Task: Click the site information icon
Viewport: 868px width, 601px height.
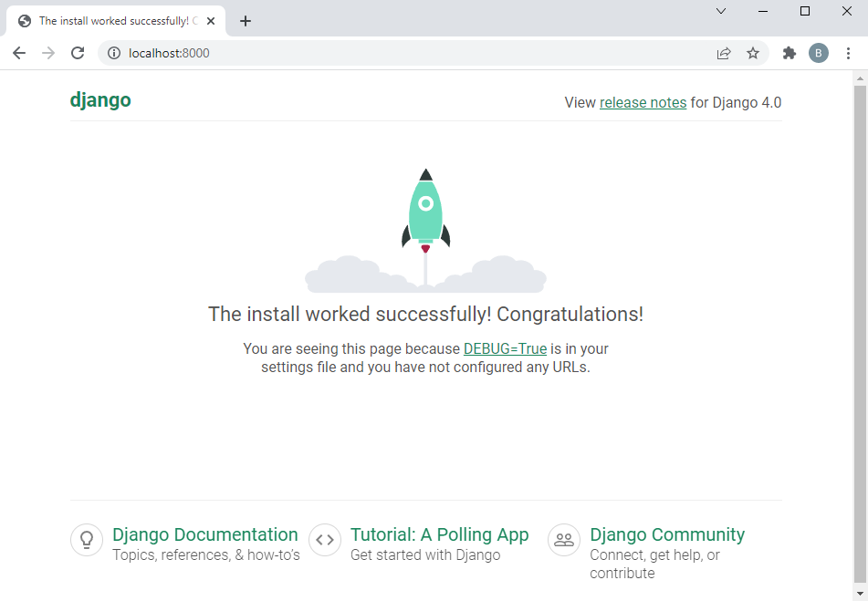Action: pos(114,53)
